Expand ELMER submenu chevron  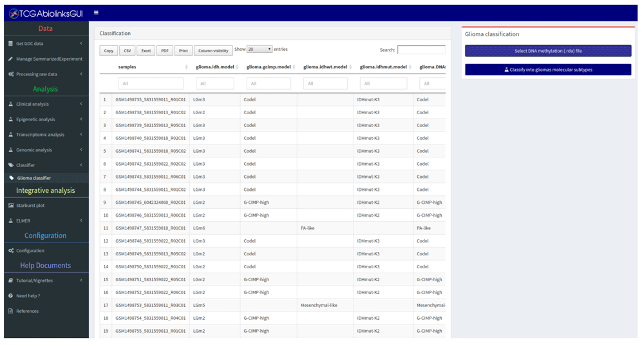click(x=81, y=221)
